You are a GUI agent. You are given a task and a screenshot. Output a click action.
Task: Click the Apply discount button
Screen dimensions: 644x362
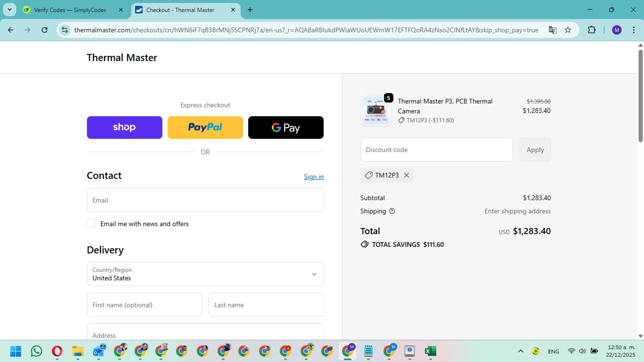click(535, 149)
